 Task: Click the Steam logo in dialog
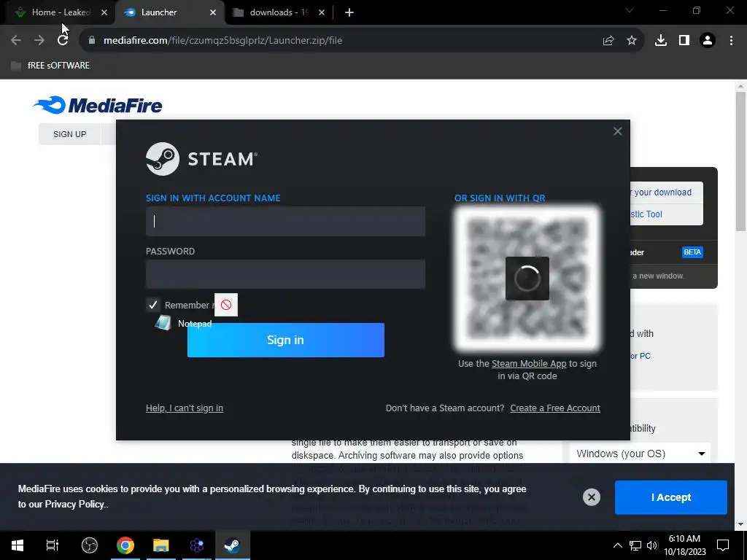pos(201,159)
